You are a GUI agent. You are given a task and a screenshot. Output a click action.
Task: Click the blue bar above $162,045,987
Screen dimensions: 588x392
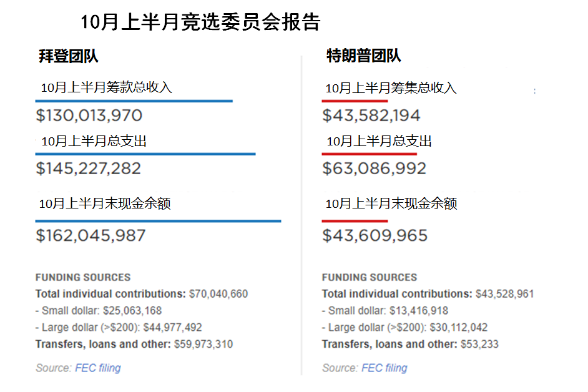(x=159, y=222)
